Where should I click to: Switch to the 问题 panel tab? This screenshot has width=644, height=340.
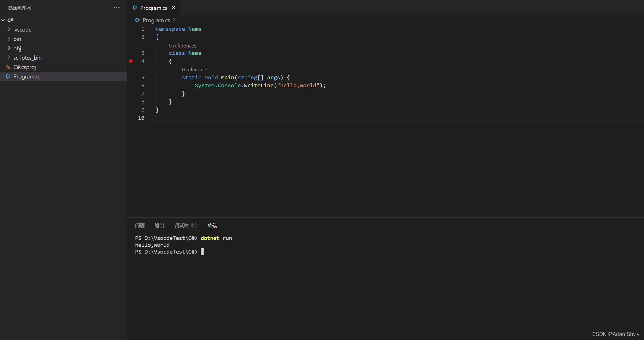pos(140,225)
